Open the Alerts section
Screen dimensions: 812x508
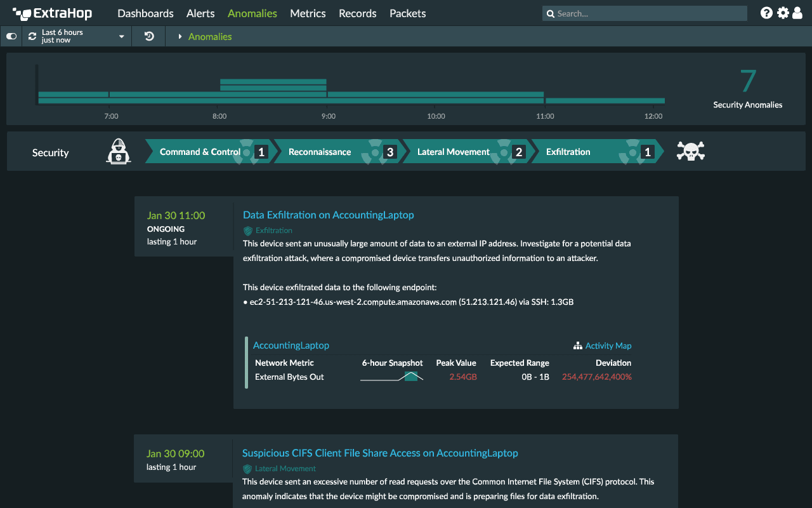tap(200, 13)
